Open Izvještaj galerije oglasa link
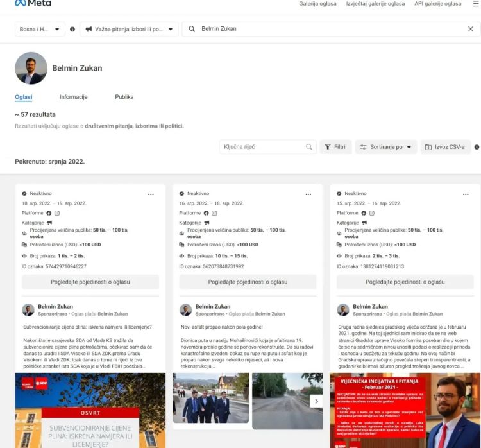 pyautogui.click(x=375, y=4)
